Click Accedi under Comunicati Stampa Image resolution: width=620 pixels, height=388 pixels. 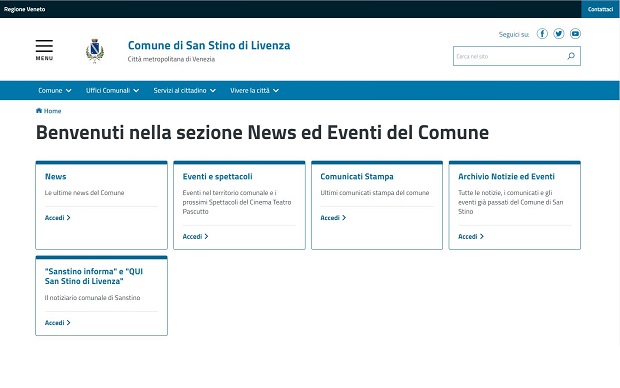tap(333, 218)
